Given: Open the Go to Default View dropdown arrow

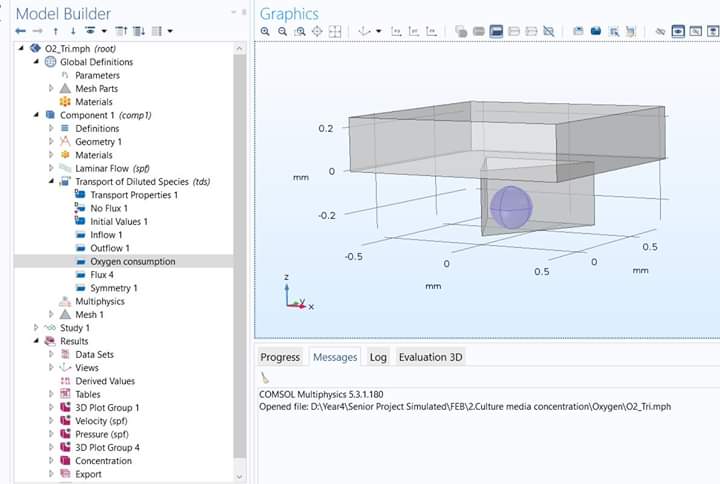Looking at the screenshot, I should tap(379, 31).
